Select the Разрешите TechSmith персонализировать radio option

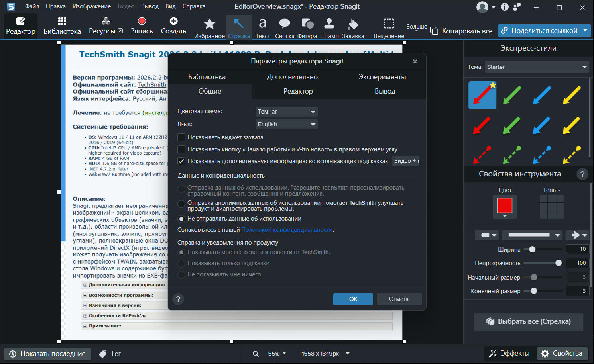tap(181, 189)
